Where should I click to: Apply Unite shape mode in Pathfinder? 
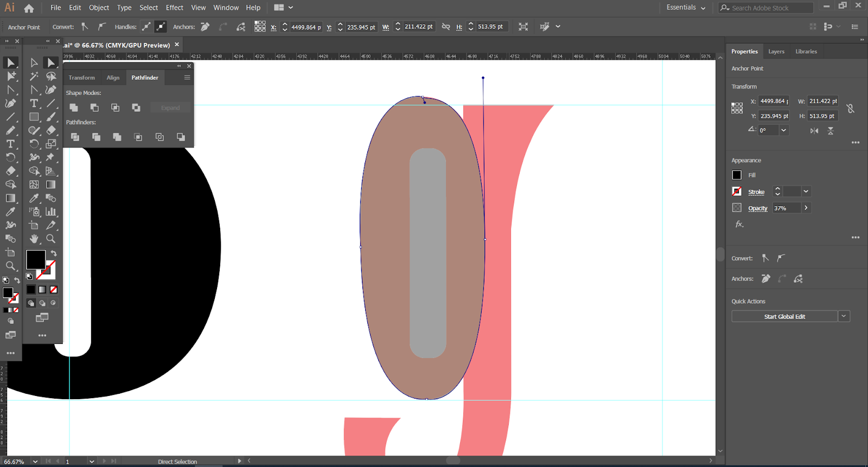[74, 108]
